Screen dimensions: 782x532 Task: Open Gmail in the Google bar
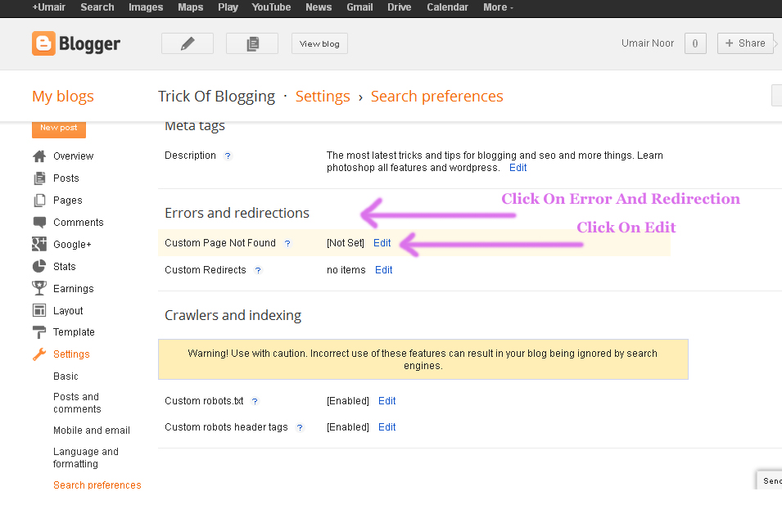(359, 7)
